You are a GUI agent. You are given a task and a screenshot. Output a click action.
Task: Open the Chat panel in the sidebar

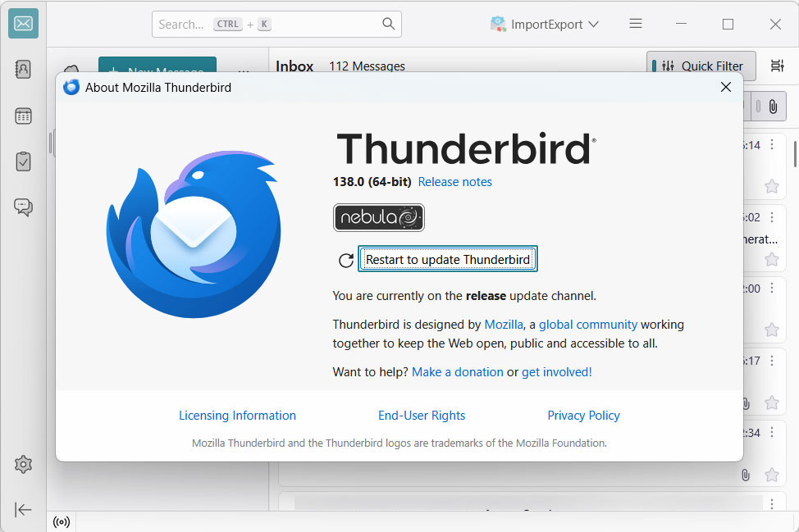coord(23,207)
